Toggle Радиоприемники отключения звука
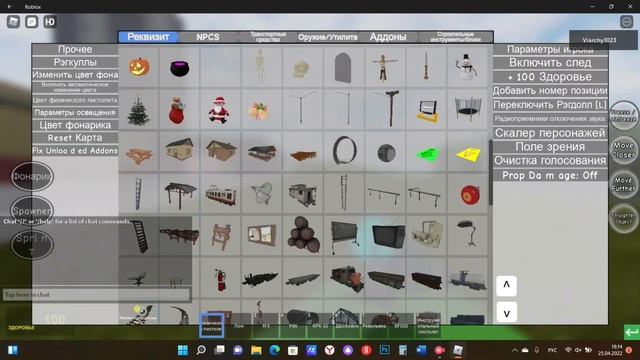The height and width of the screenshot is (360, 640). coord(550,119)
